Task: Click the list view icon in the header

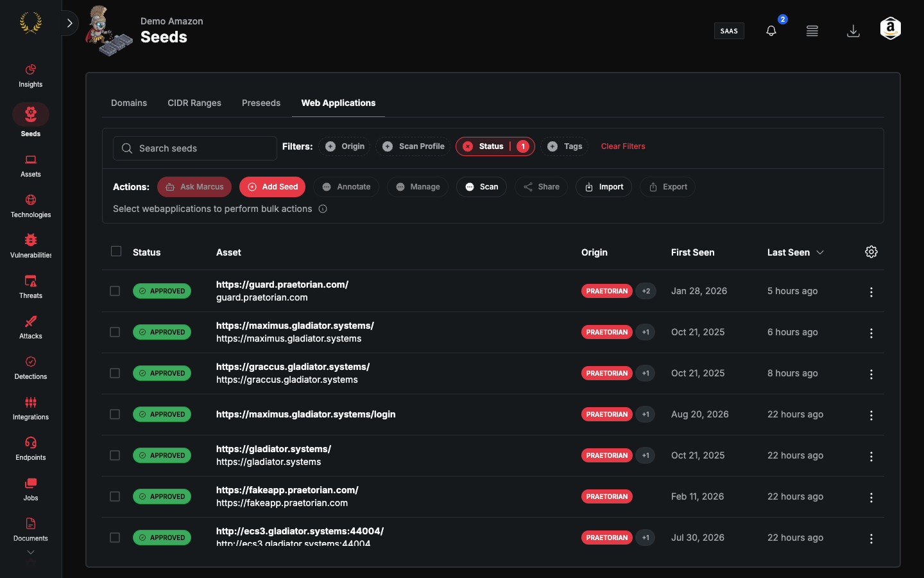Action: tap(812, 31)
